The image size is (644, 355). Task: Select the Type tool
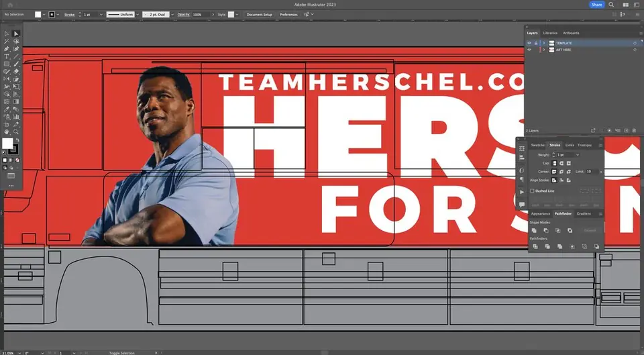[x=7, y=56]
